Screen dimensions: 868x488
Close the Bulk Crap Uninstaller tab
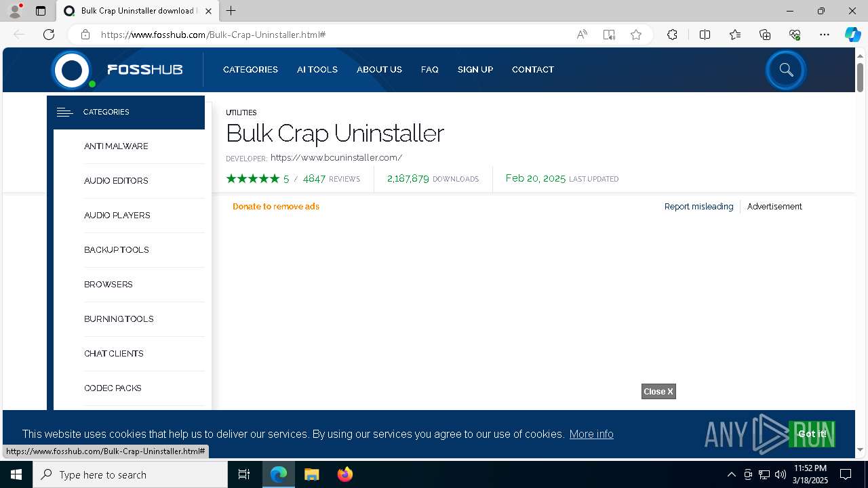pyautogui.click(x=209, y=11)
